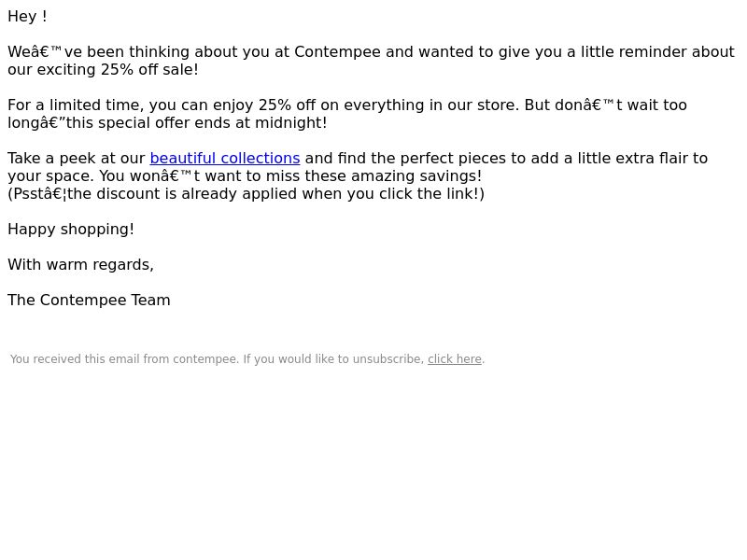Click the 'Hey !' greeting line
This screenshot has height=560, width=747.
point(27,16)
